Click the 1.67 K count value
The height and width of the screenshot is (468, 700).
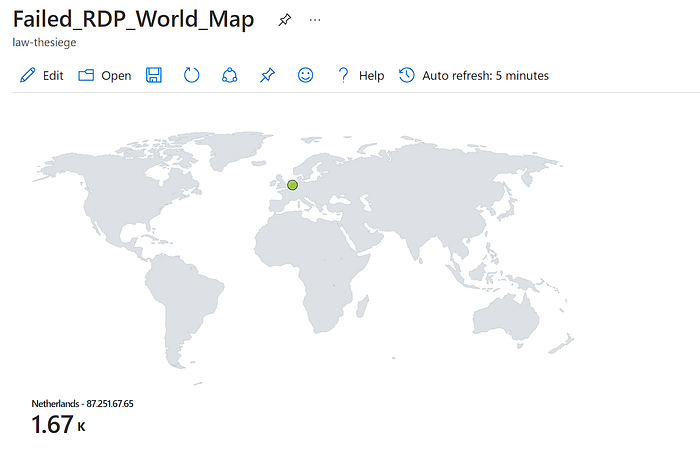[x=58, y=424]
